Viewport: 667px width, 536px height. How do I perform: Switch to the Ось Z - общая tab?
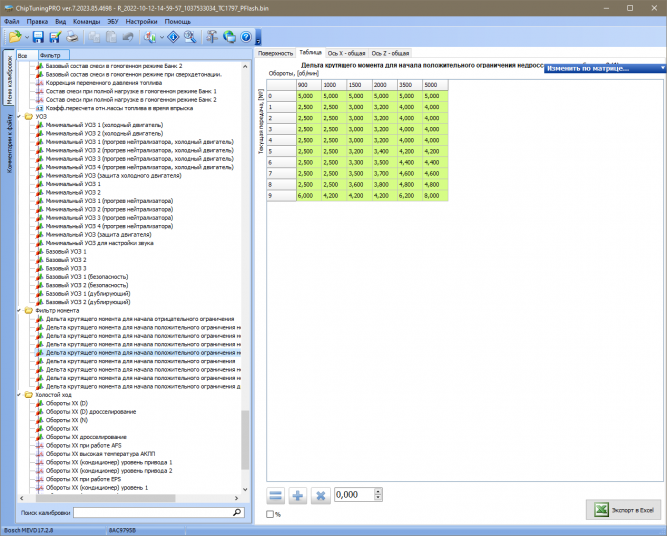pyautogui.click(x=390, y=53)
